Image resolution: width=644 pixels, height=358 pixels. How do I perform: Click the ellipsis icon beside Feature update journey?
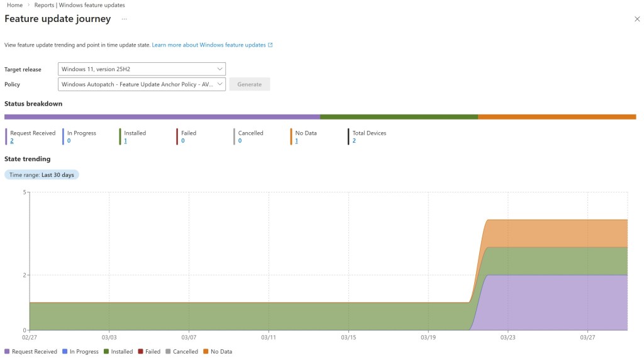click(124, 19)
